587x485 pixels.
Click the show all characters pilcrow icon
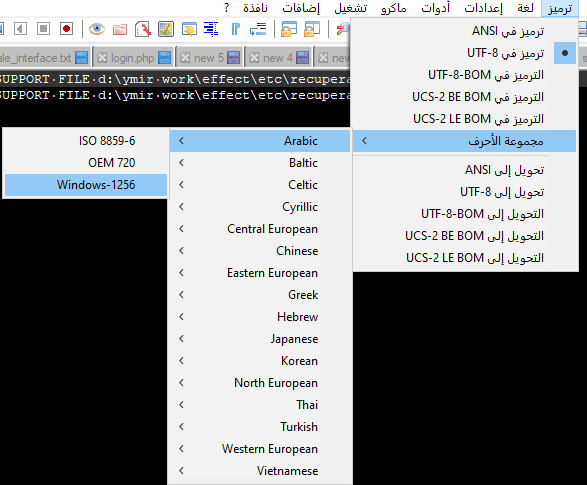[235, 29]
